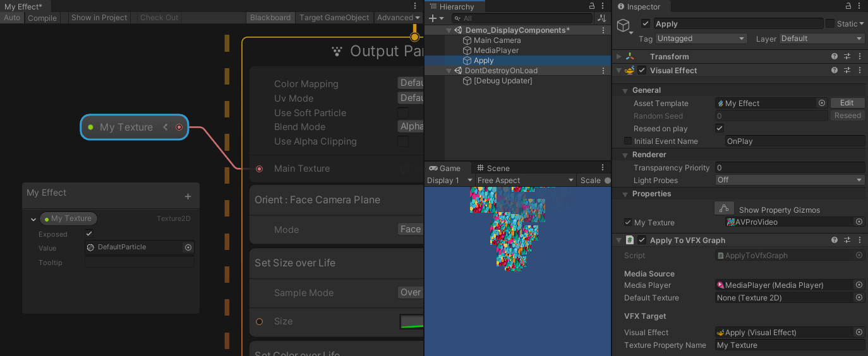
Task: Open Demo_DisplayComponents scene options menu
Action: (604, 30)
